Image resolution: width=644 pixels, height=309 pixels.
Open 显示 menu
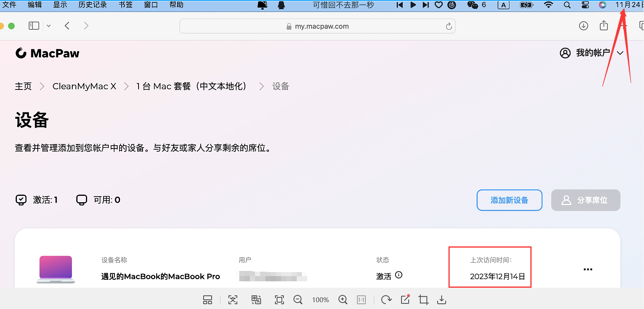60,5
